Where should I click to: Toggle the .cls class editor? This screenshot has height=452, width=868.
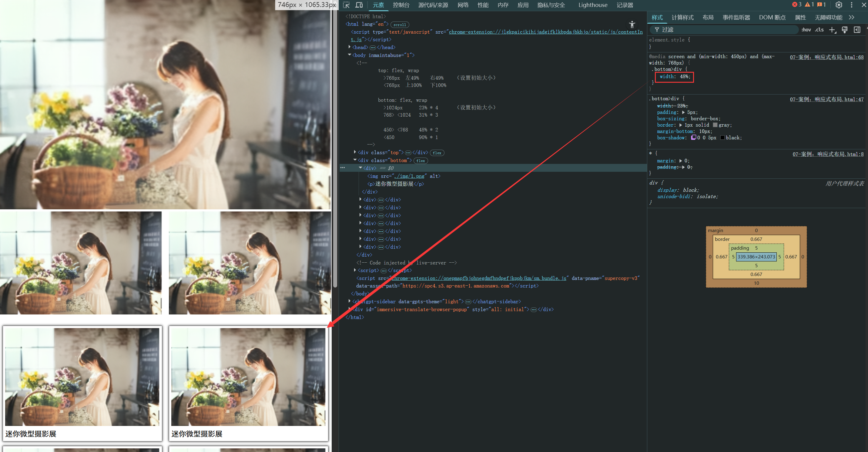pyautogui.click(x=819, y=30)
